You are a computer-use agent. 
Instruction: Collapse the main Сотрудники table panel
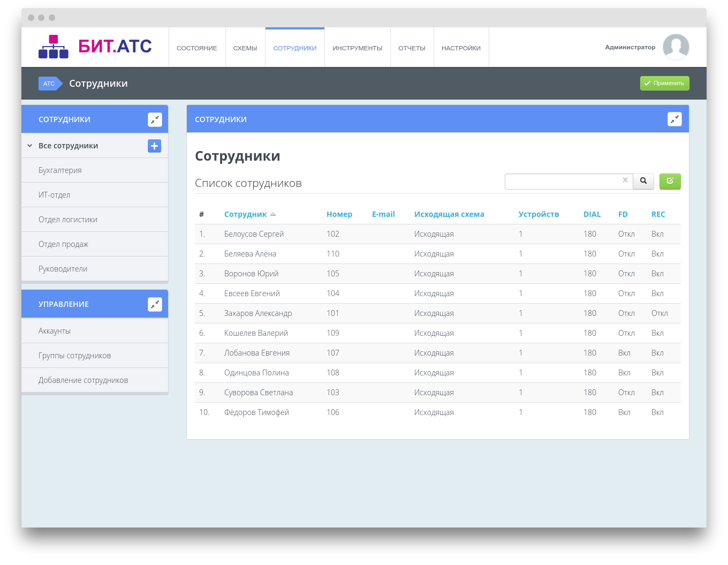[x=674, y=119]
